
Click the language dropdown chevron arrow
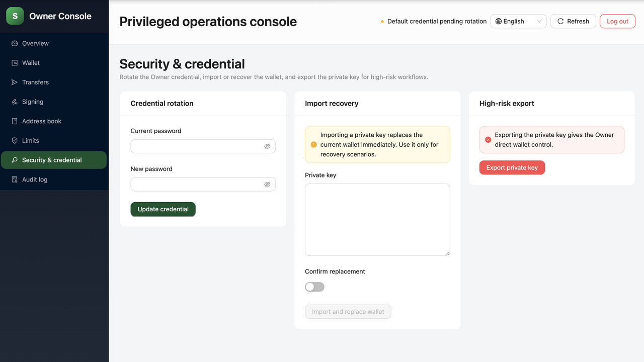coord(539,22)
